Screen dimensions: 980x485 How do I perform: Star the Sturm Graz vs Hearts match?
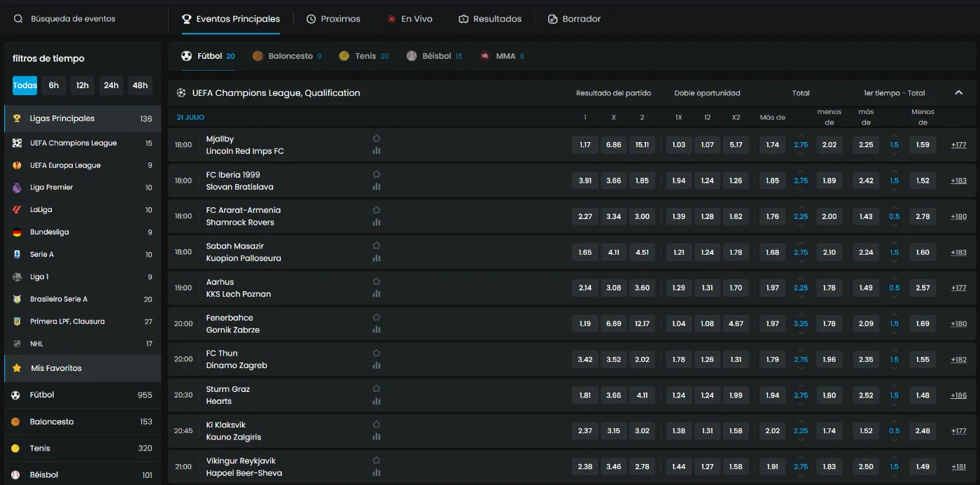click(377, 388)
